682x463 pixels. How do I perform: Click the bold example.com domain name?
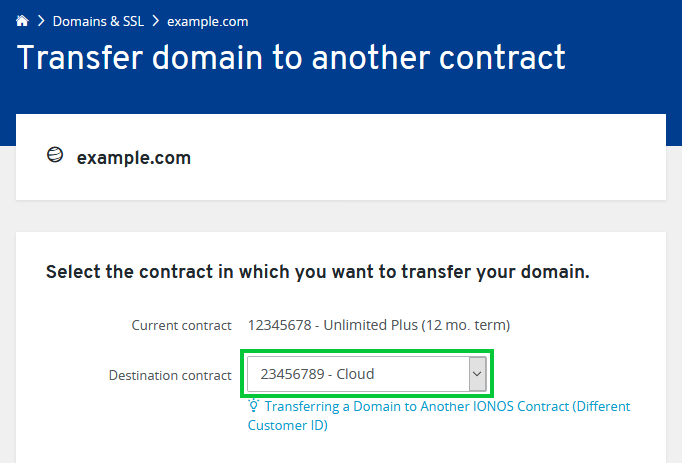134,158
